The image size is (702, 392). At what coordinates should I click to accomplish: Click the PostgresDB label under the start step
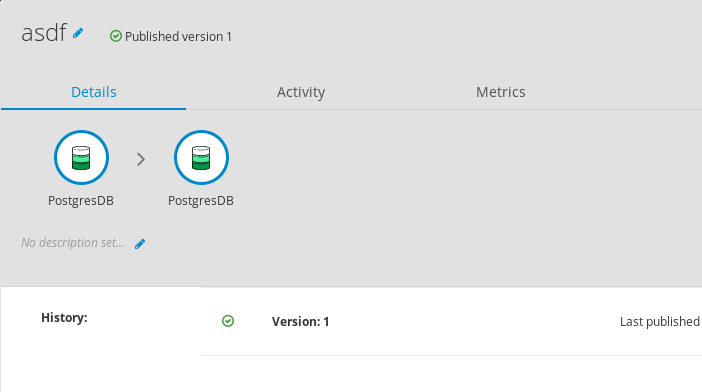tap(81, 200)
